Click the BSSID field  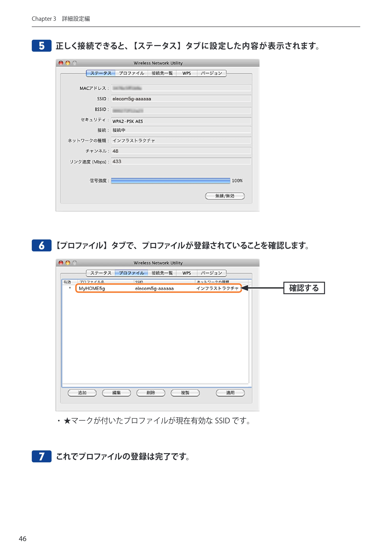[x=181, y=110]
